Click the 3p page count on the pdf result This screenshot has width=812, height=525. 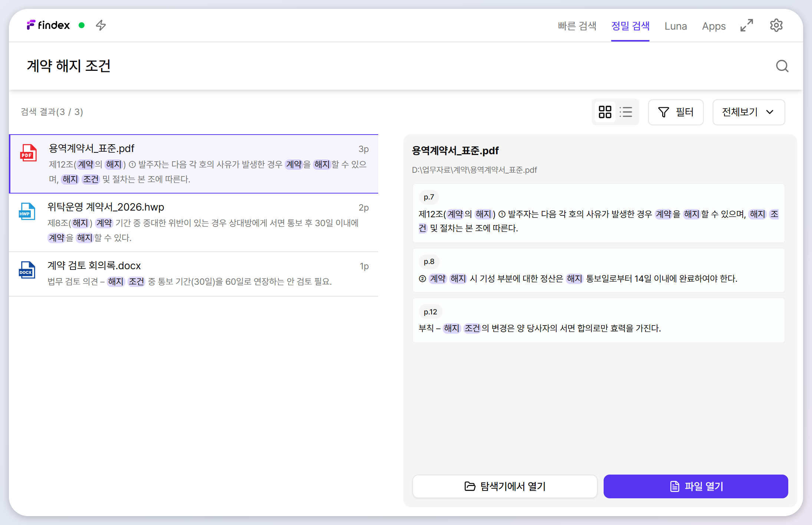(x=363, y=149)
